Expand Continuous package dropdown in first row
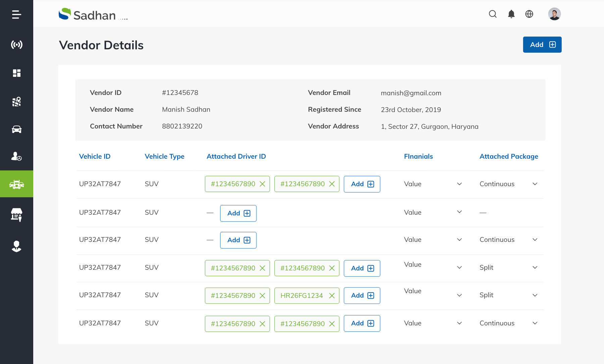 535,184
